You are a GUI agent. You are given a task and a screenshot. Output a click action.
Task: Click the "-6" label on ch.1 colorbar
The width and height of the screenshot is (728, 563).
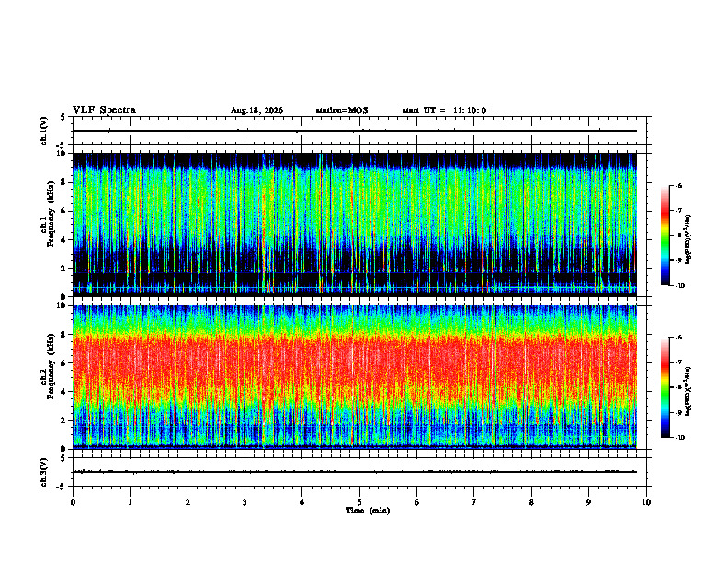pyautogui.click(x=678, y=185)
